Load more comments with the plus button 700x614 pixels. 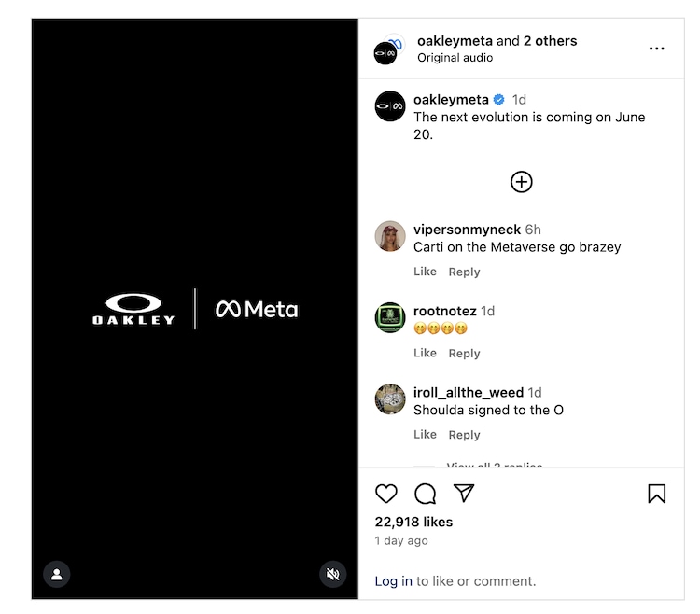pos(522,182)
